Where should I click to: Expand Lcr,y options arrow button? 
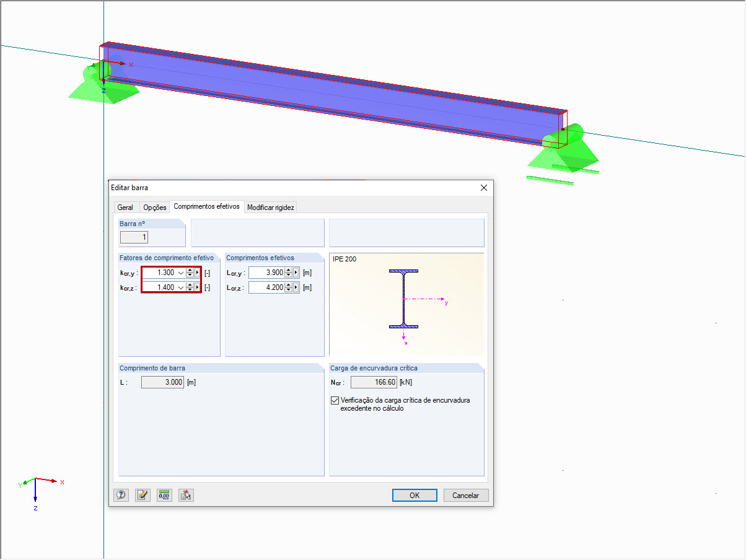tap(296, 273)
